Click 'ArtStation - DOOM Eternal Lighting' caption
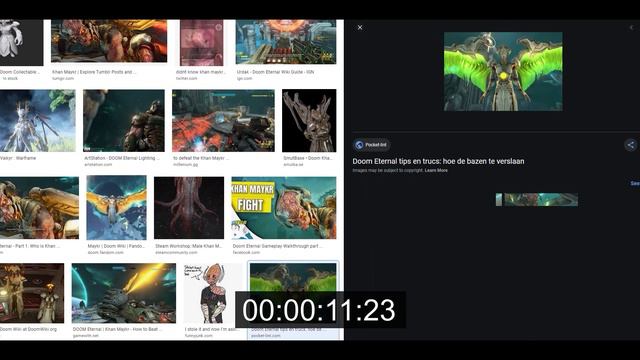Screen dimensions: 640x360 click(x=122, y=158)
